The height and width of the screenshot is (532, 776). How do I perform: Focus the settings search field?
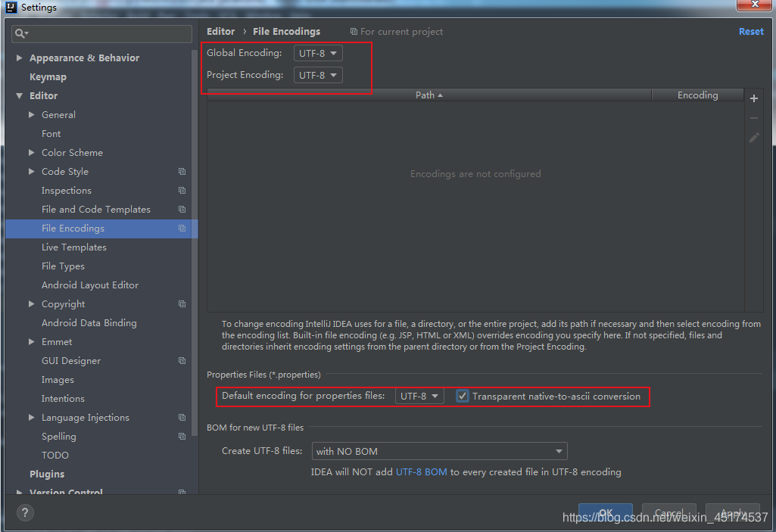101,33
